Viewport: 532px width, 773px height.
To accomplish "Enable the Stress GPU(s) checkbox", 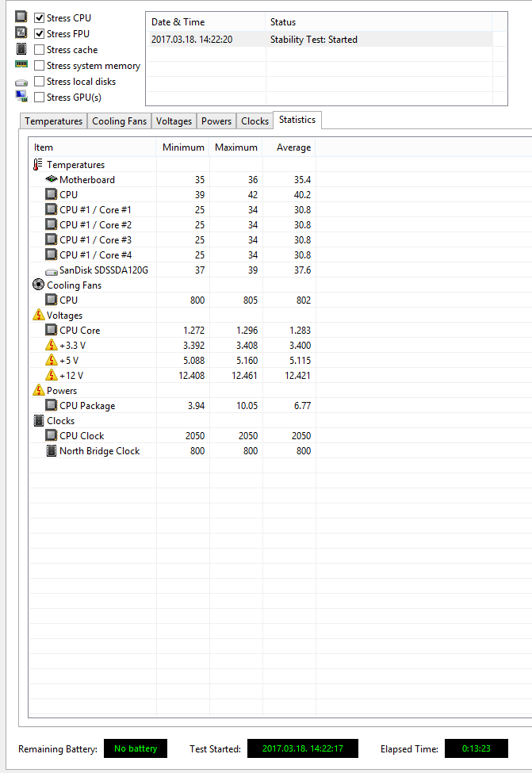I will pyautogui.click(x=40, y=97).
